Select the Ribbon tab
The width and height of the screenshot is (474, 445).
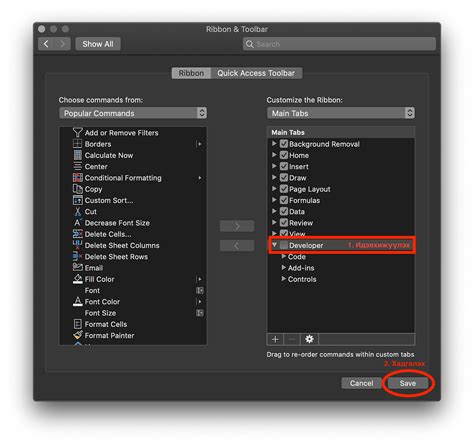point(191,73)
